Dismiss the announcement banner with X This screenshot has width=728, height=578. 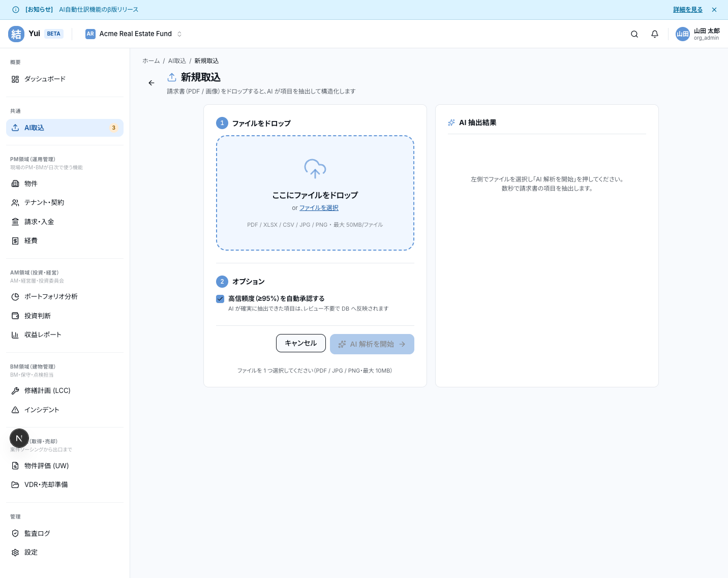[x=714, y=10]
